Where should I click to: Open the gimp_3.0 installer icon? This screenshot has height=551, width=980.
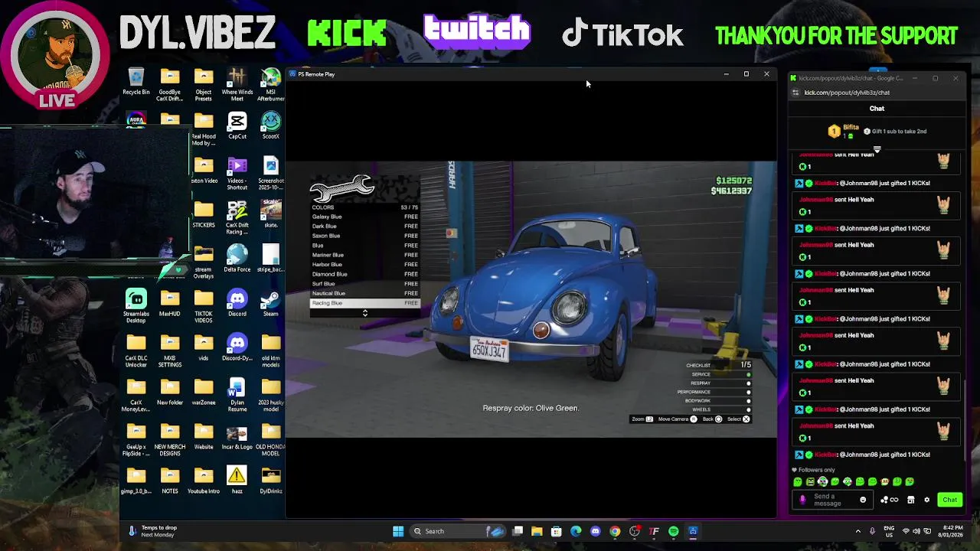click(136, 481)
